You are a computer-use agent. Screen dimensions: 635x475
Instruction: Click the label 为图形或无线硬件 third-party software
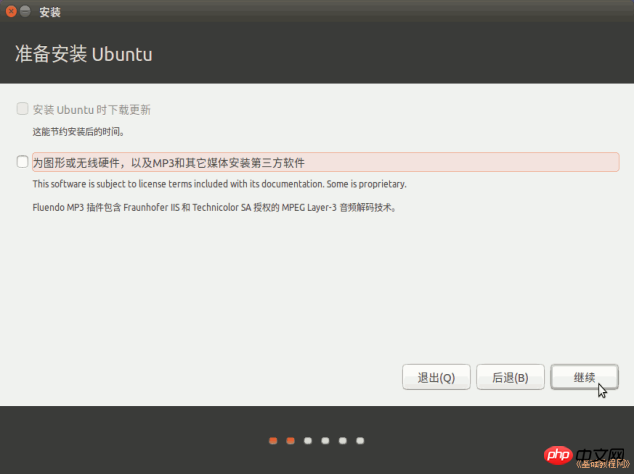[x=326, y=162]
